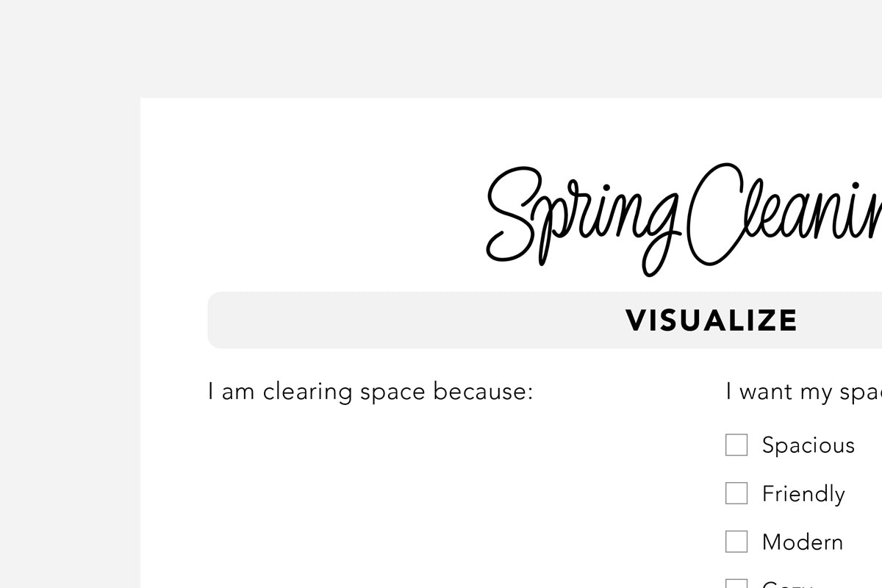
Task: Click the Modern option label
Action: tap(802, 542)
